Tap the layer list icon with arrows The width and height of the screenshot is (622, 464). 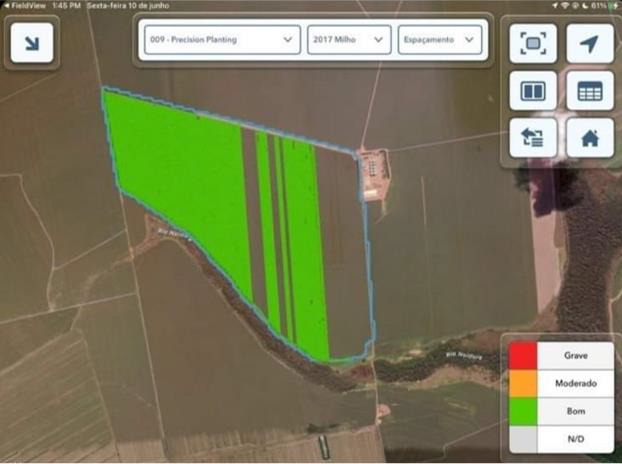[533, 138]
